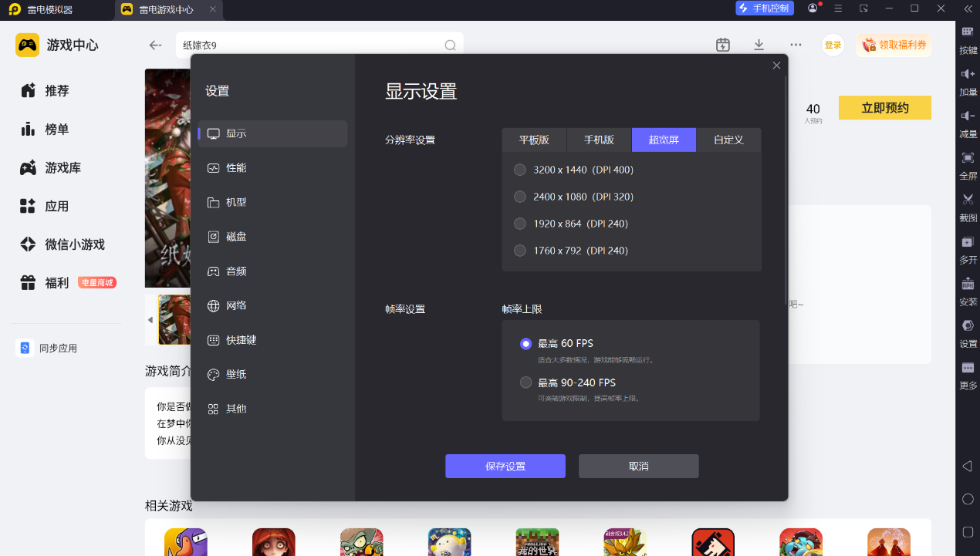Image resolution: width=980 pixels, height=556 pixels.
Task: Open the 多开 multi-instance icon
Action: [968, 248]
